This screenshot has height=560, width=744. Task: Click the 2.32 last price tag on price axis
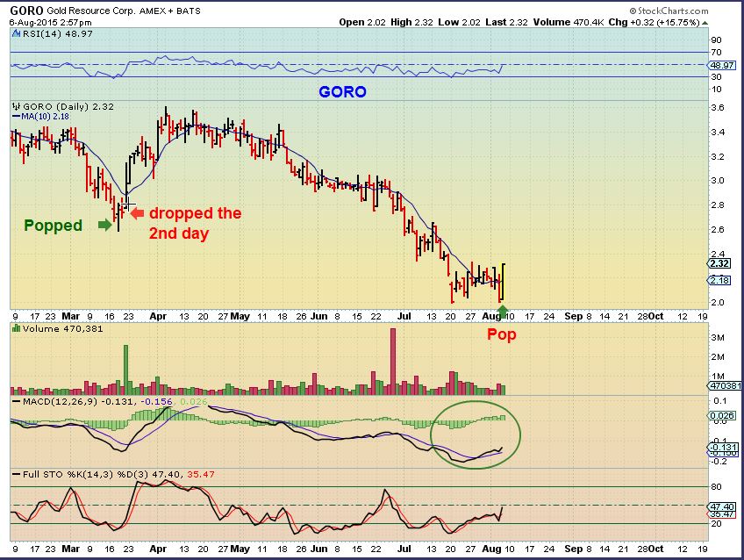719,263
